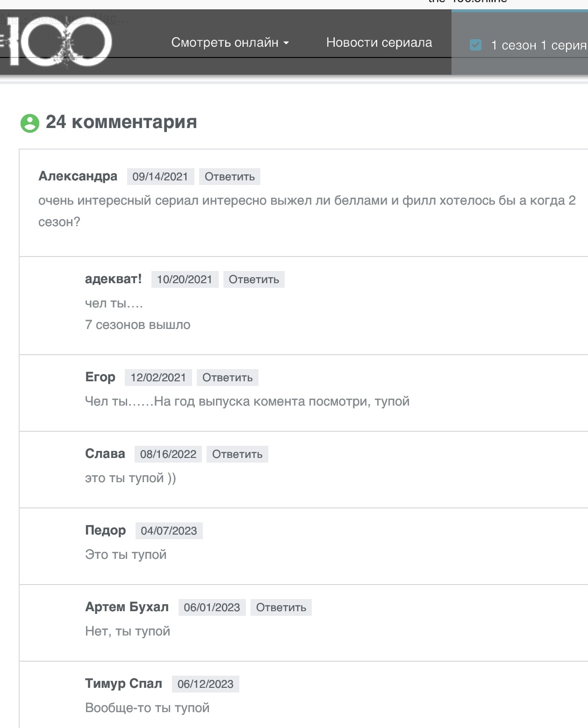This screenshot has height=728, width=588.
Task: Expand the Смотреть онлайн dropdown
Action: tap(230, 43)
